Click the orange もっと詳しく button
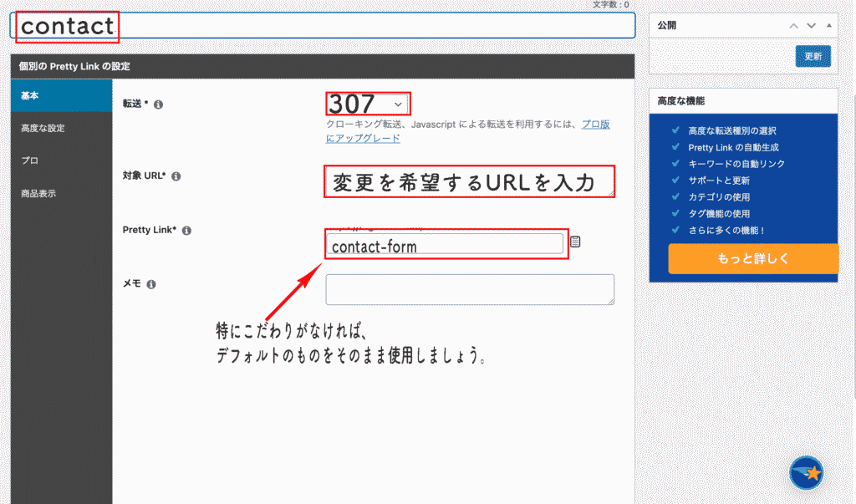856x504 pixels. (752, 259)
